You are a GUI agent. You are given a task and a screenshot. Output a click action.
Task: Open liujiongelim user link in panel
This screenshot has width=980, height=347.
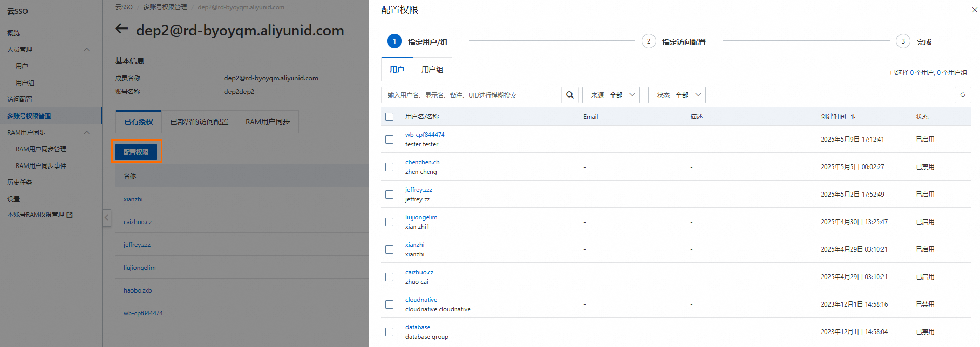[x=421, y=217]
